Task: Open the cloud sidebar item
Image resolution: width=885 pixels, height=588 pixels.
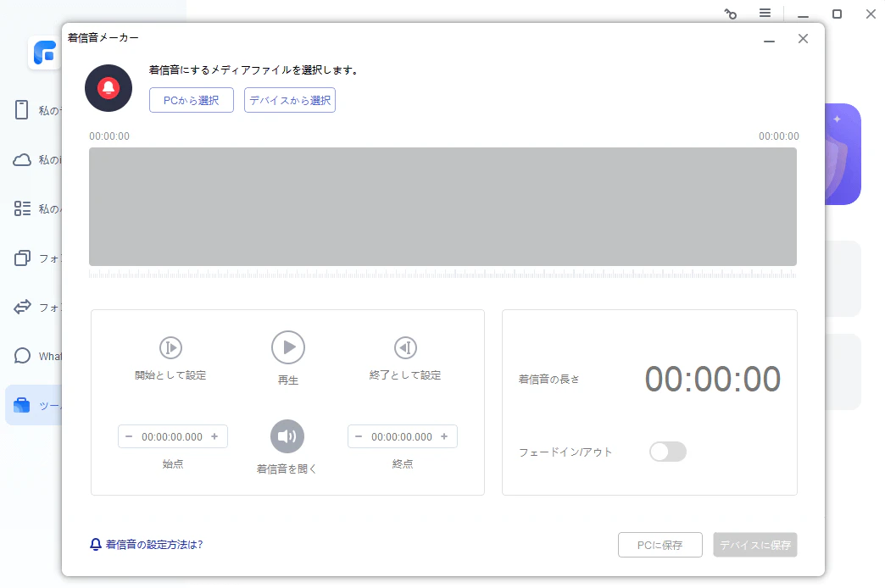Action: pyautogui.click(x=22, y=159)
